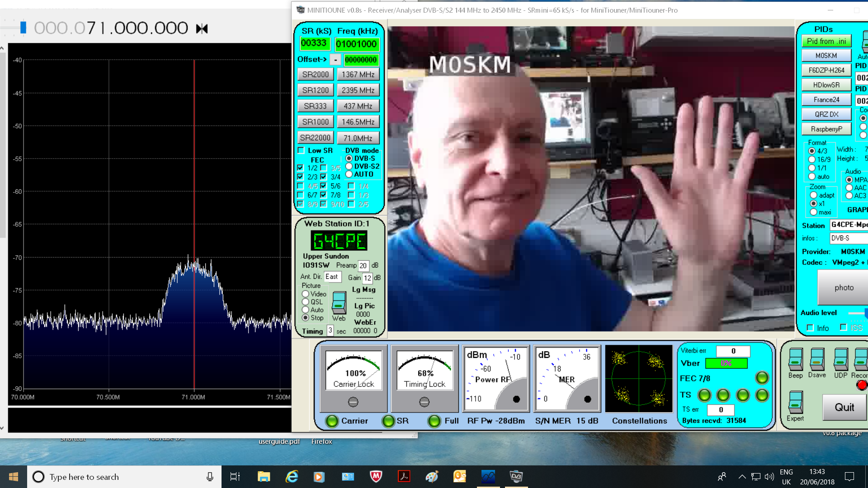Viewport: 868px width, 488px height.
Task: Quit the Minitioune application
Action: coord(844,407)
